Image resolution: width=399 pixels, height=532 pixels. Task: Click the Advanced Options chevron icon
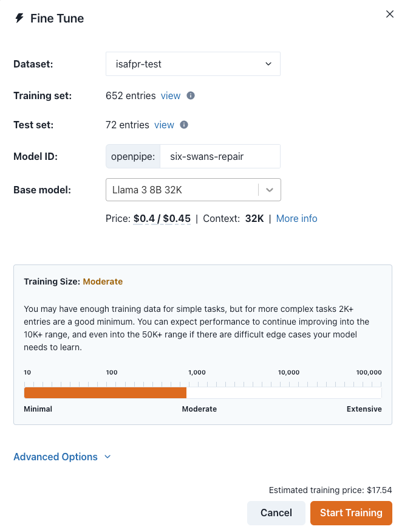pyautogui.click(x=107, y=457)
